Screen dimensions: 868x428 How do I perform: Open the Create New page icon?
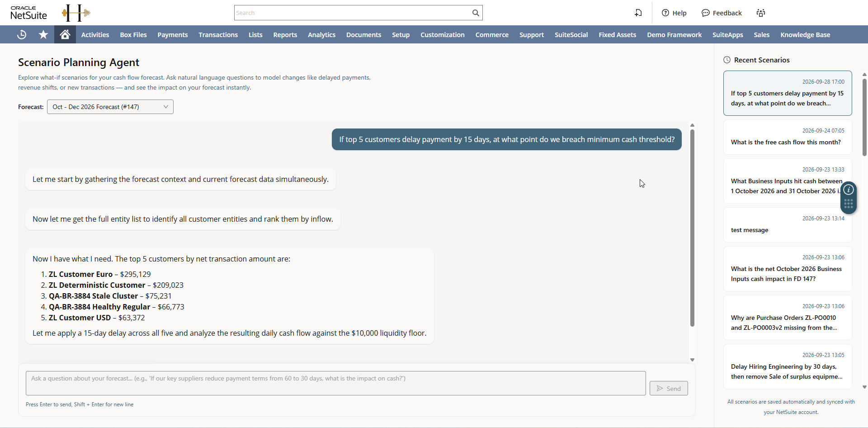click(638, 13)
